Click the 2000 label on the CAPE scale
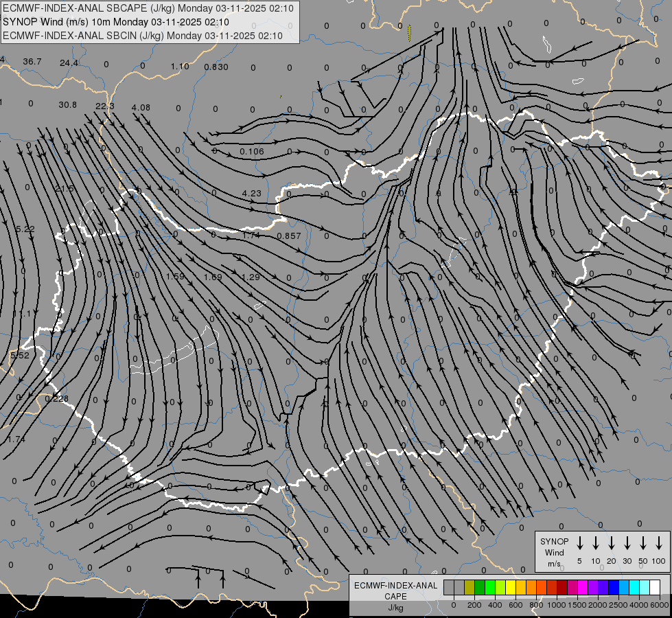This screenshot has width=672, height=618. (598, 605)
